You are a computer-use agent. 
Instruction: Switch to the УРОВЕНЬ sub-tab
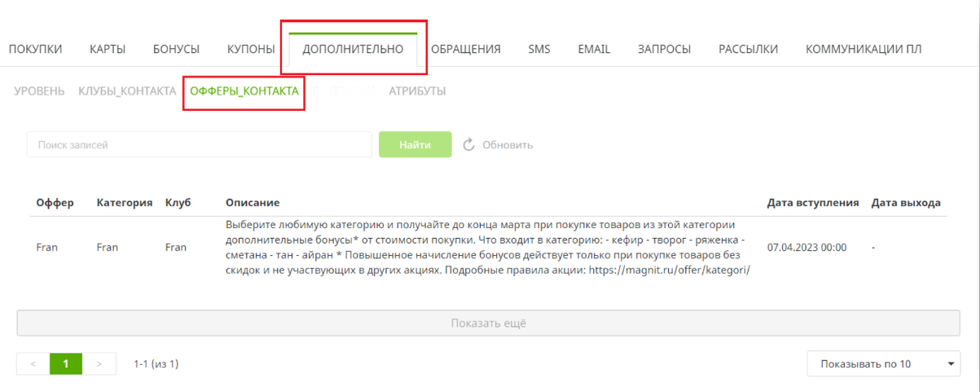pyautogui.click(x=39, y=91)
